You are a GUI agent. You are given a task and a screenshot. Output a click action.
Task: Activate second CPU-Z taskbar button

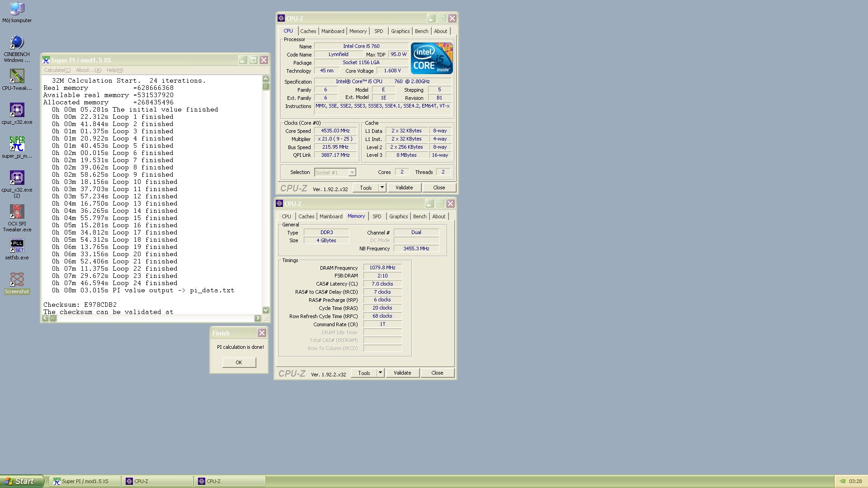point(230,481)
